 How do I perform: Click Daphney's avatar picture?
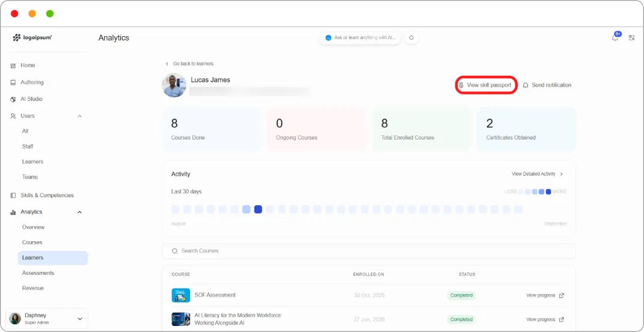click(15, 318)
